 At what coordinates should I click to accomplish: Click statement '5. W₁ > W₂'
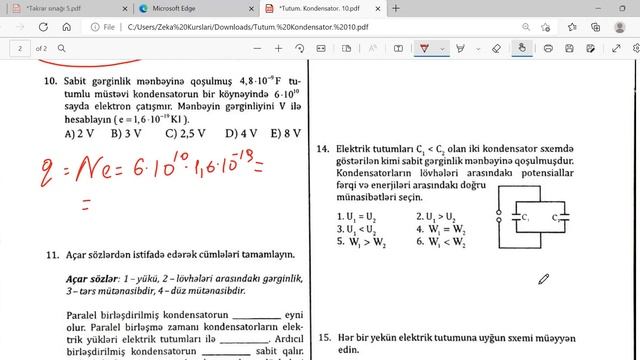coord(361,242)
